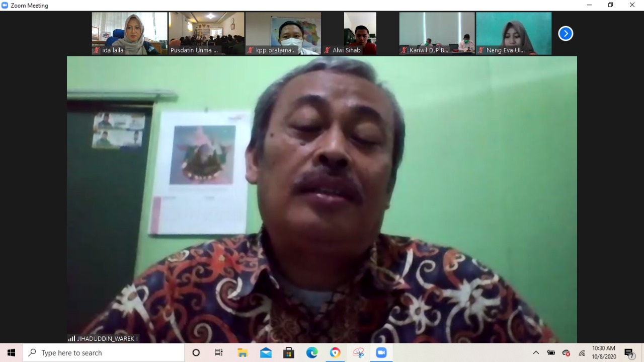Select the Alwi Sihab video thumbnail

tap(360, 33)
